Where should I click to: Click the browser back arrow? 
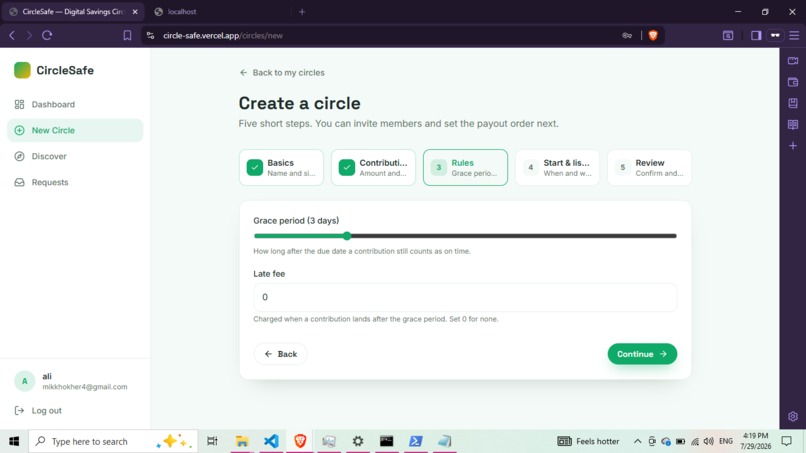point(12,35)
